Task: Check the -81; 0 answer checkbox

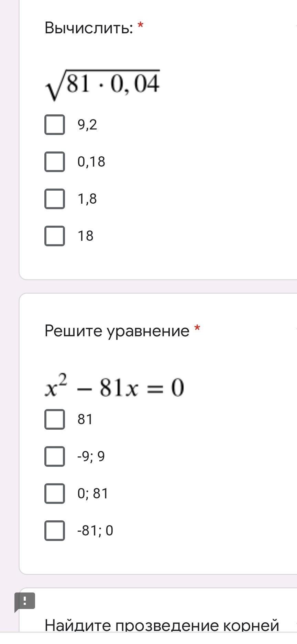Action: click(55, 531)
